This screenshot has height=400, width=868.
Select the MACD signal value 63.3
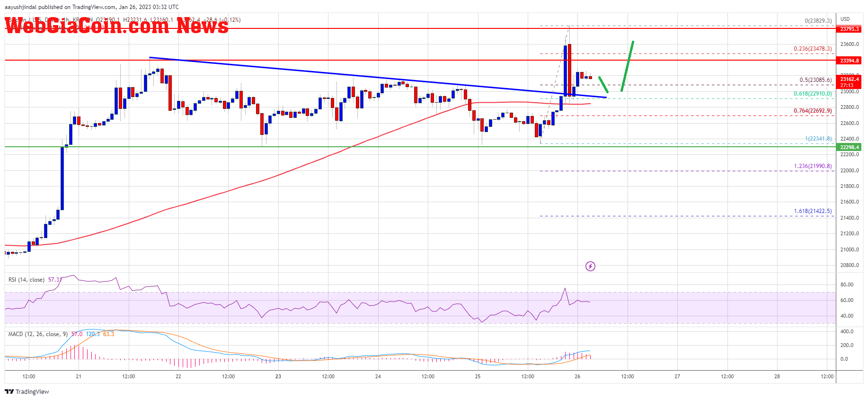coord(108,334)
